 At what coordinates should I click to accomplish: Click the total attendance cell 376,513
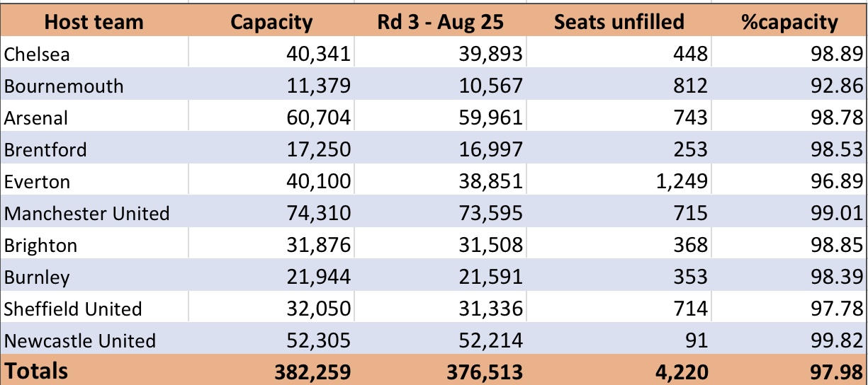point(440,371)
